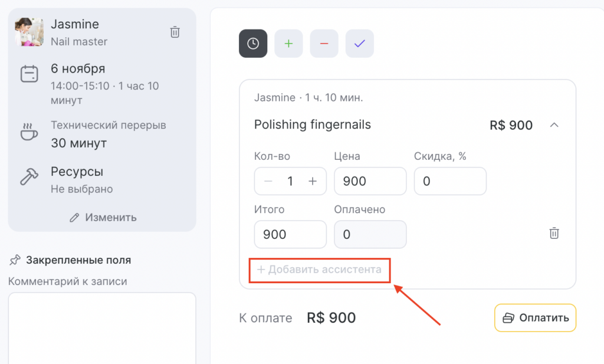Click the hammer icon beside Ресурсы
The height and width of the screenshot is (364, 604).
pyautogui.click(x=29, y=176)
